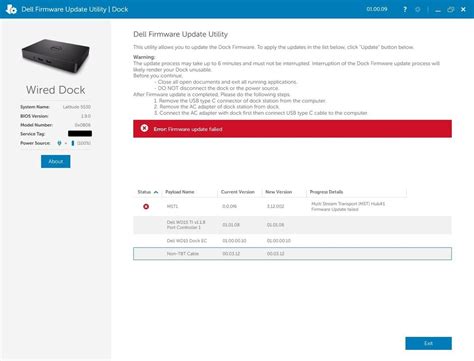
Task: Select the Dell WD15 TI Port Controller 1 row
Action: (292, 225)
